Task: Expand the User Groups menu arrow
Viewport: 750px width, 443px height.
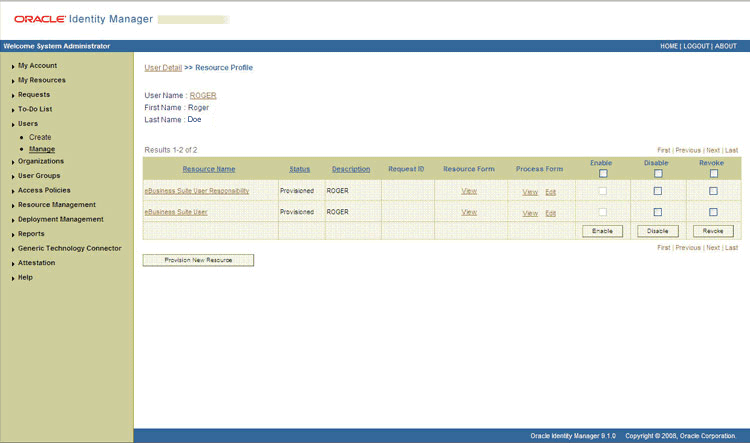Action: tap(13, 177)
